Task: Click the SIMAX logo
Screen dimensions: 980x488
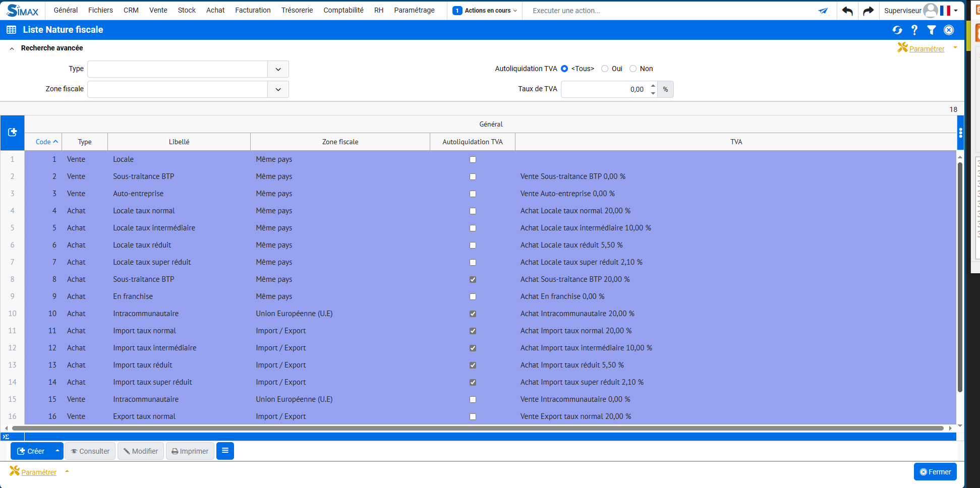Action: 23,10
